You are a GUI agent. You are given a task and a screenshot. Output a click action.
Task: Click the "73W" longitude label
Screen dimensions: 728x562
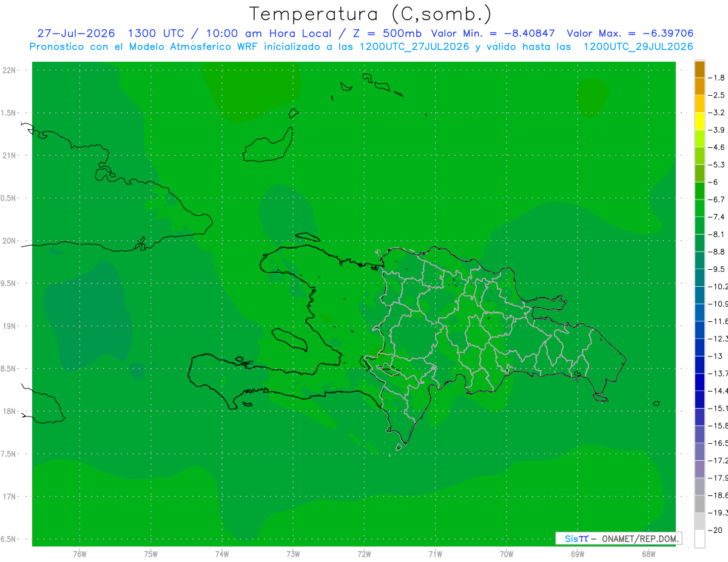click(293, 554)
